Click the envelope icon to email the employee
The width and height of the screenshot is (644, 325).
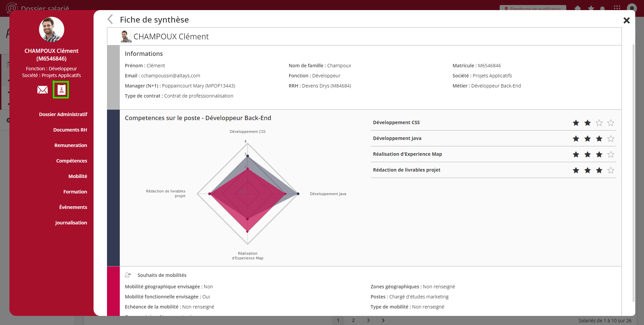point(42,90)
